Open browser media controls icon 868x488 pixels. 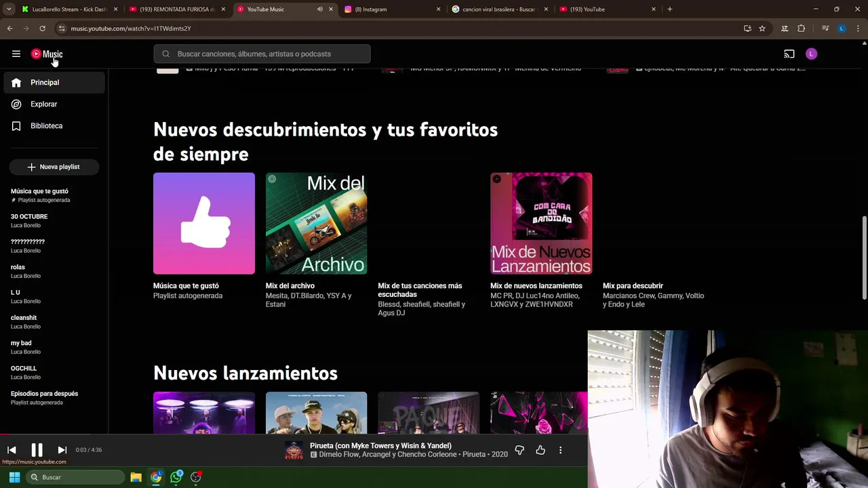[825, 28]
